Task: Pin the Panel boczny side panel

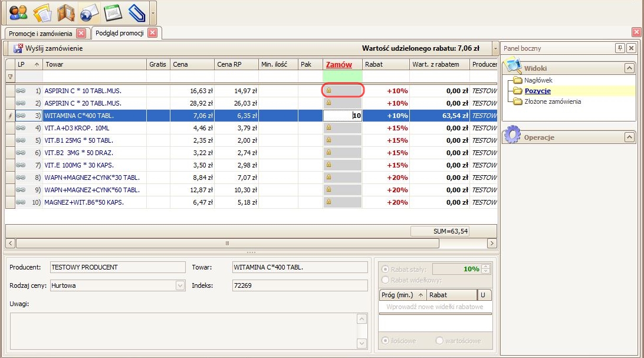Action: pos(620,48)
